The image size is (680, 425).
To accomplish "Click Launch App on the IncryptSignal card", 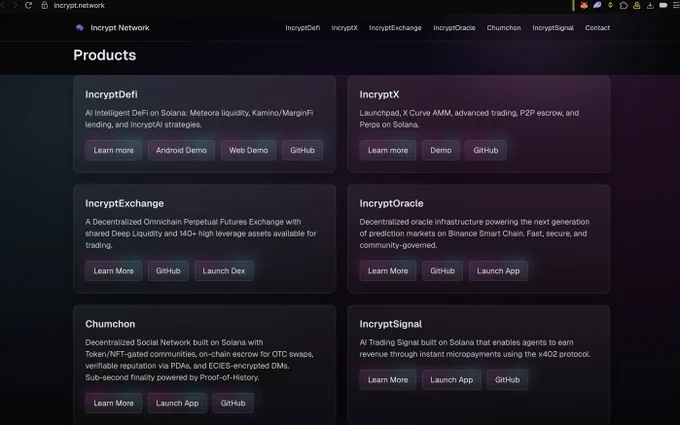I will point(451,379).
